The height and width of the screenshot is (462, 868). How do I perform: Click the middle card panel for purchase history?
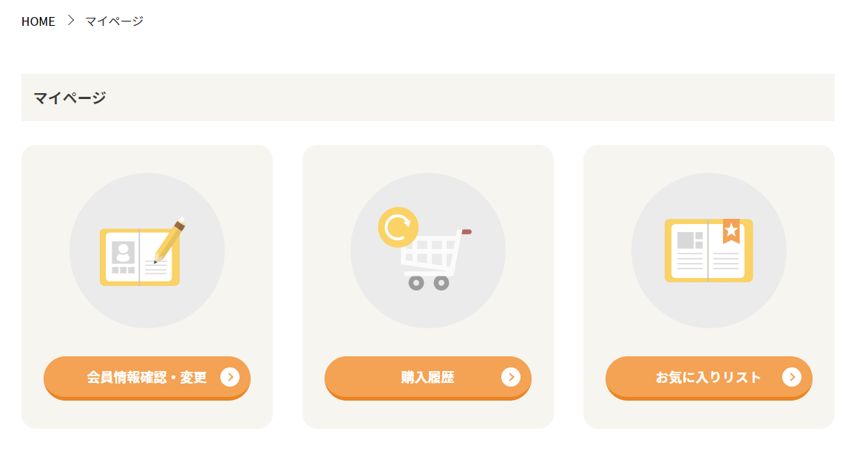tap(428, 287)
